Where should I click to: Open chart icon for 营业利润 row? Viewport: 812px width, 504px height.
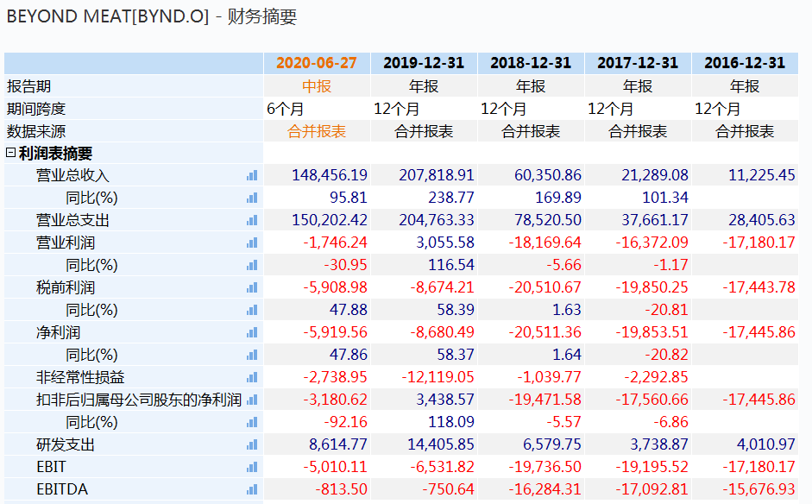coord(252,243)
